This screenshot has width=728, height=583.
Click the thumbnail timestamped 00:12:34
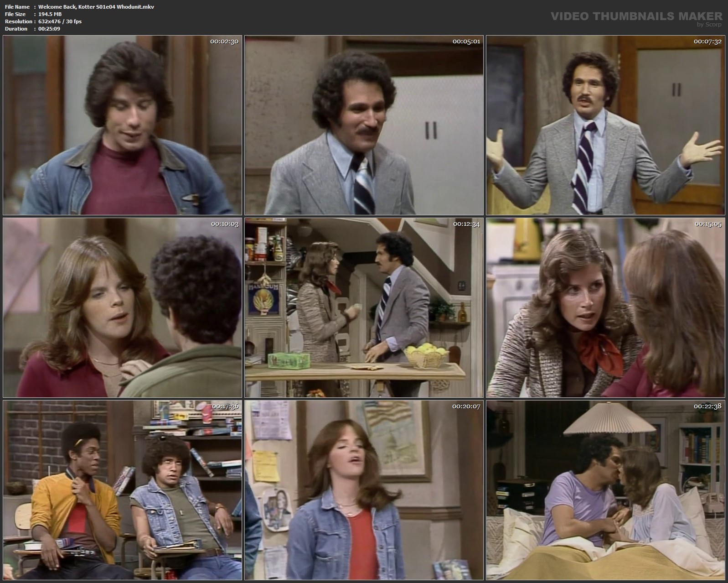364,307
